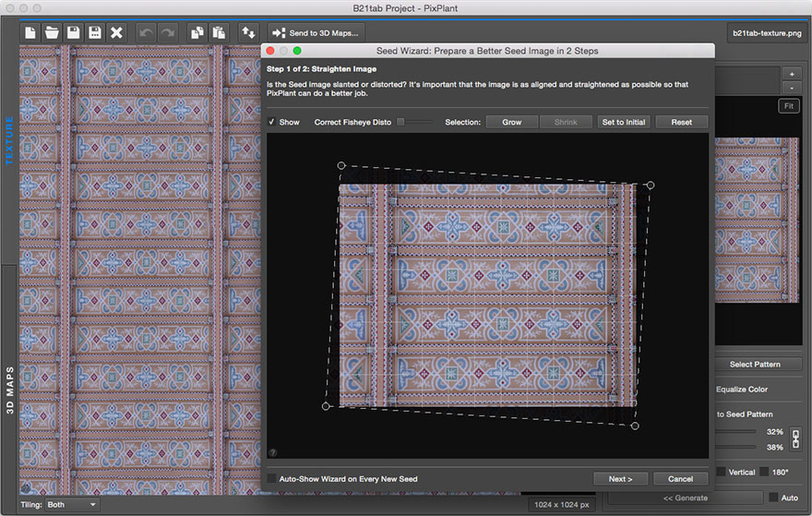Reset the straighten selection
812x516 pixels.
pyautogui.click(x=682, y=122)
